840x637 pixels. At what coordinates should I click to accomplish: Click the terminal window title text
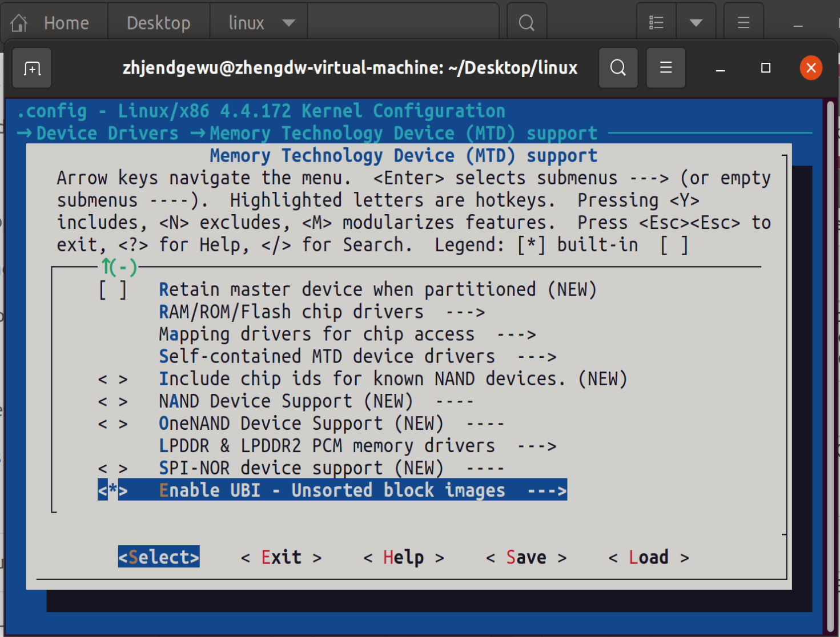point(350,68)
